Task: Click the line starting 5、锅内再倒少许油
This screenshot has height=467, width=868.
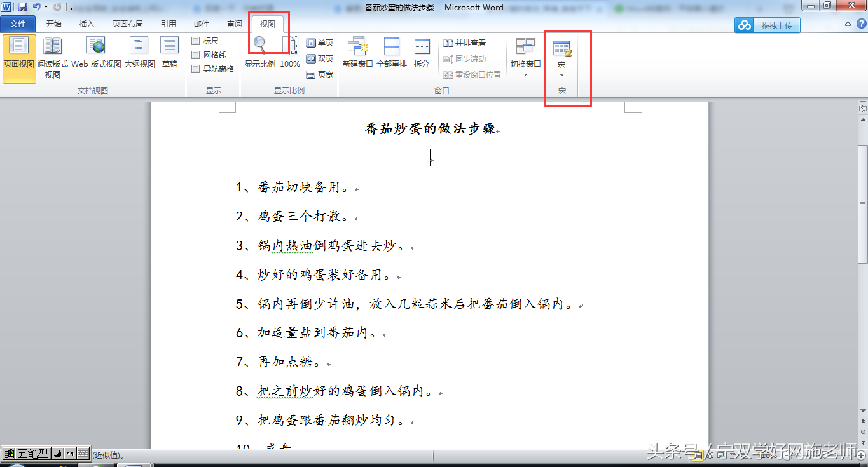Action: click(404, 305)
